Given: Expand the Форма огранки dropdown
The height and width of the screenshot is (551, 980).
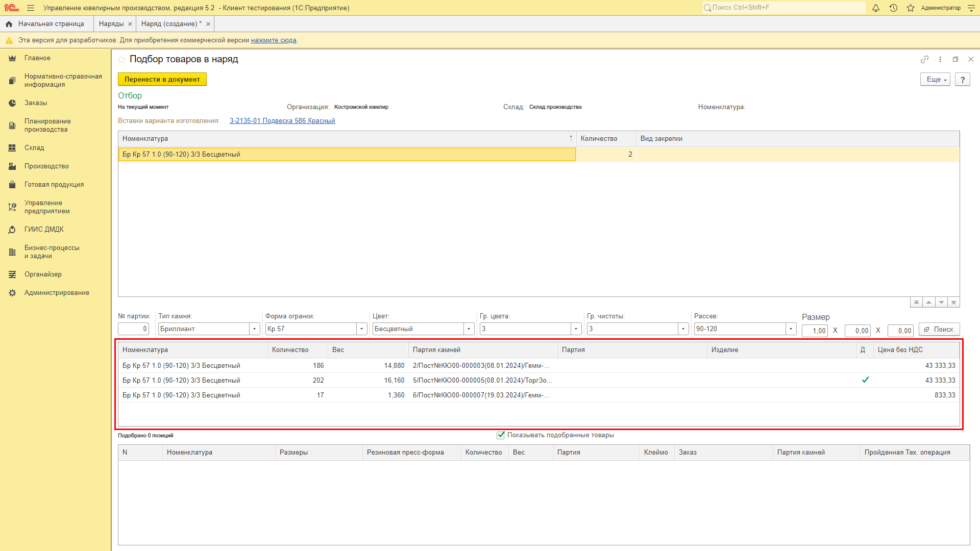Looking at the screenshot, I should 361,329.
